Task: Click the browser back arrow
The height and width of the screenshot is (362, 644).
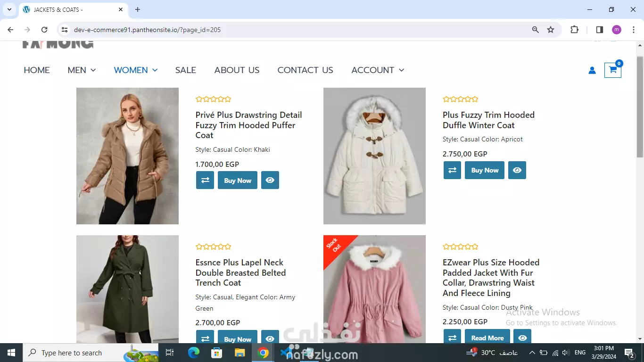Action: [x=10, y=30]
